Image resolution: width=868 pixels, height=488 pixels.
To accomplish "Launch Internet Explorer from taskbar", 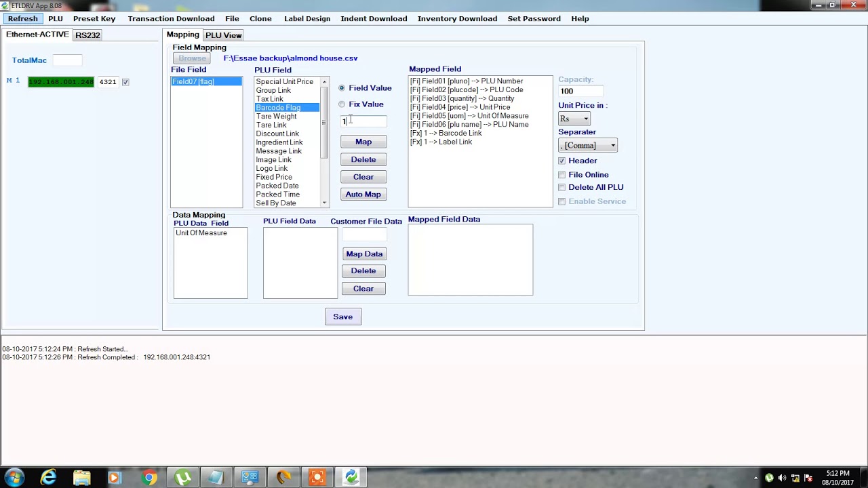I will pyautogui.click(x=48, y=478).
